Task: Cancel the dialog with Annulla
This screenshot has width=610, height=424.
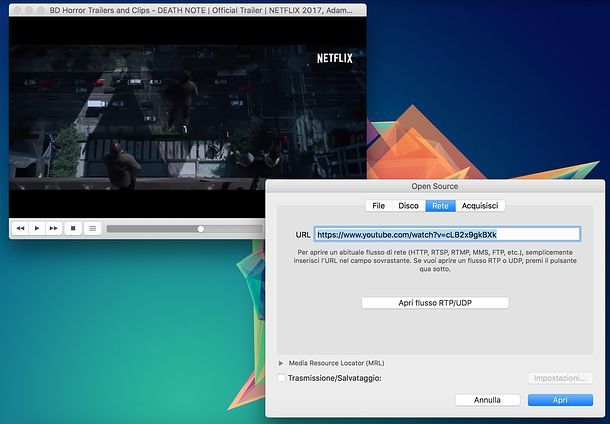Action: [487, 400]
